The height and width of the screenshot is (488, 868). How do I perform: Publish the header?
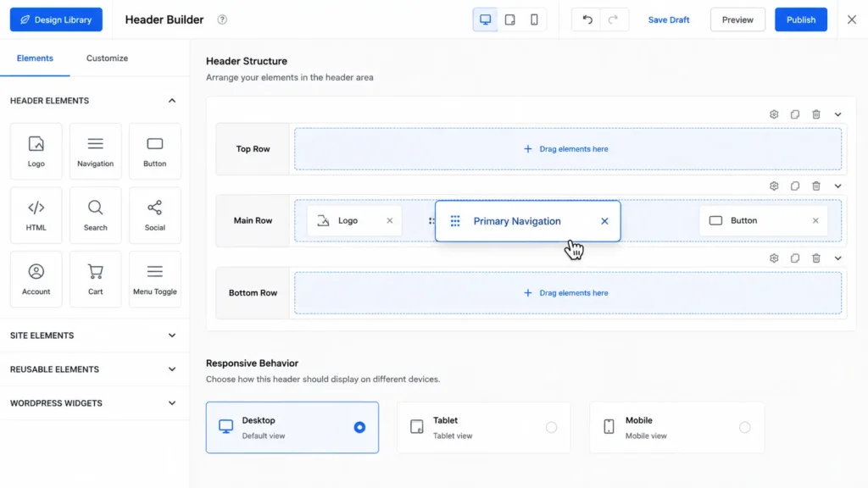click(x=800, y=19)
